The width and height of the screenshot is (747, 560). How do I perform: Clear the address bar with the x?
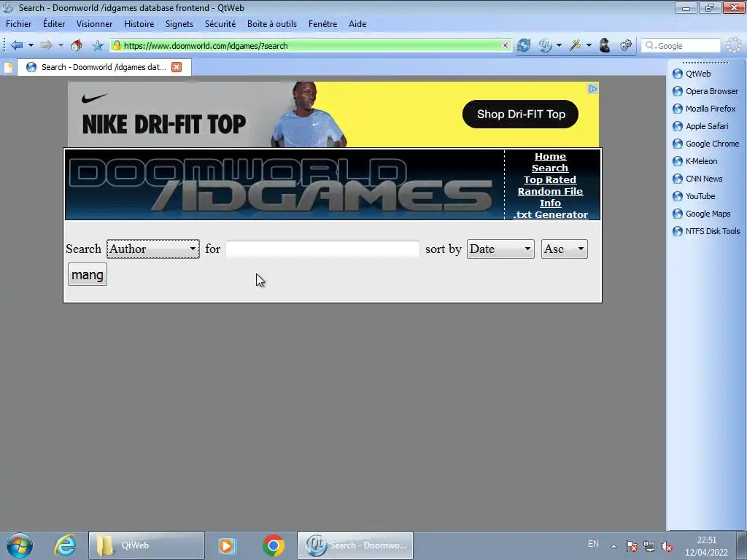click(x=505, y=46)
